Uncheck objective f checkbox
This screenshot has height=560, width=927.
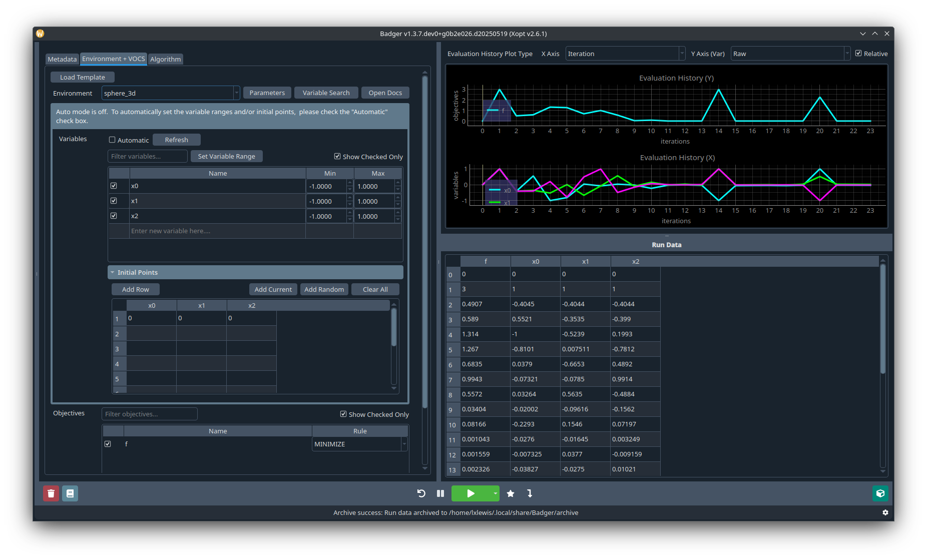coord(108,444)
